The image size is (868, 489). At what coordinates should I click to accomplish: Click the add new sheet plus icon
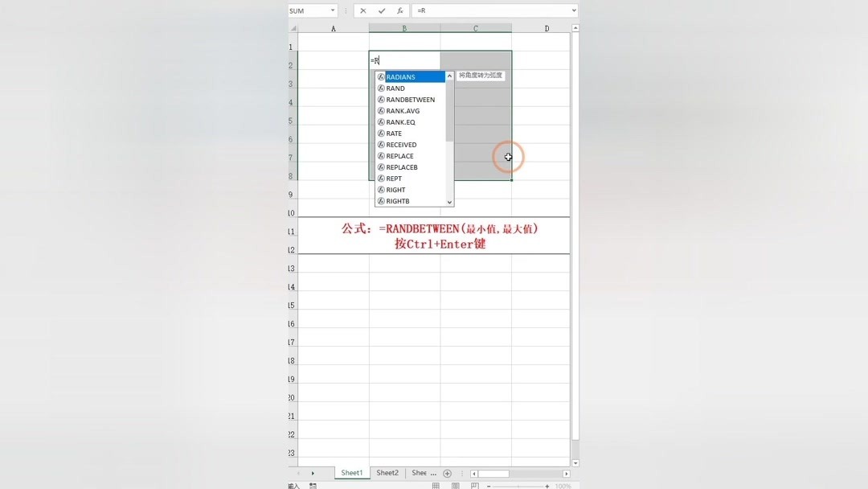447,473
